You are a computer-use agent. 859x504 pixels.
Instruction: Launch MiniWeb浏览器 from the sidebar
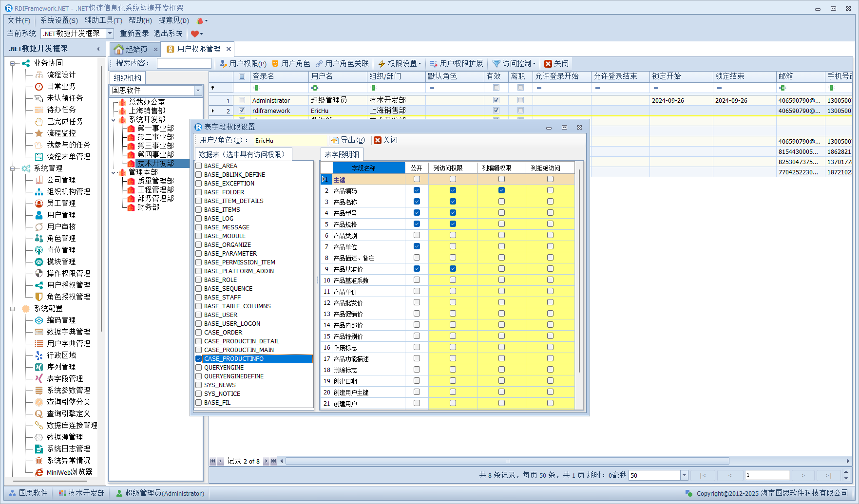[69, 472]
